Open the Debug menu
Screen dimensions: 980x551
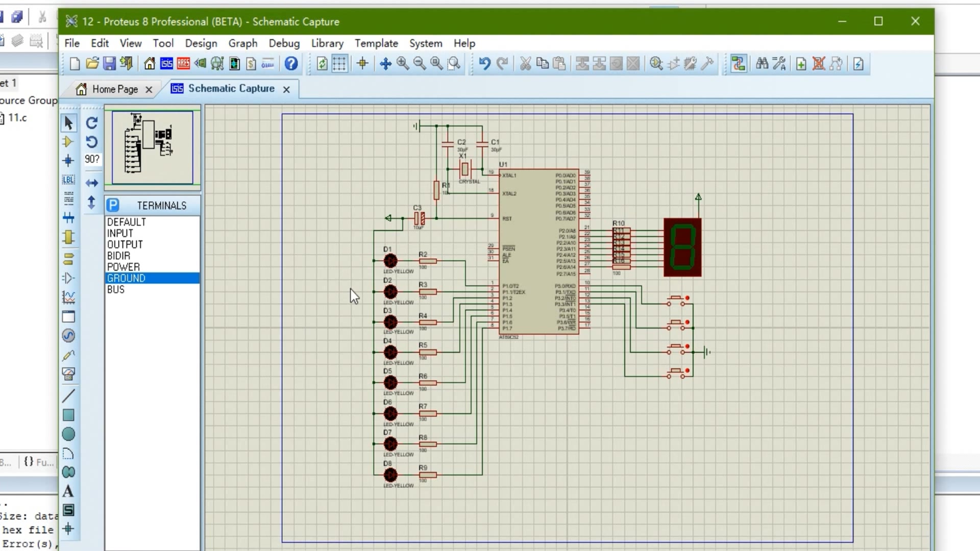(x=283, y=43)
